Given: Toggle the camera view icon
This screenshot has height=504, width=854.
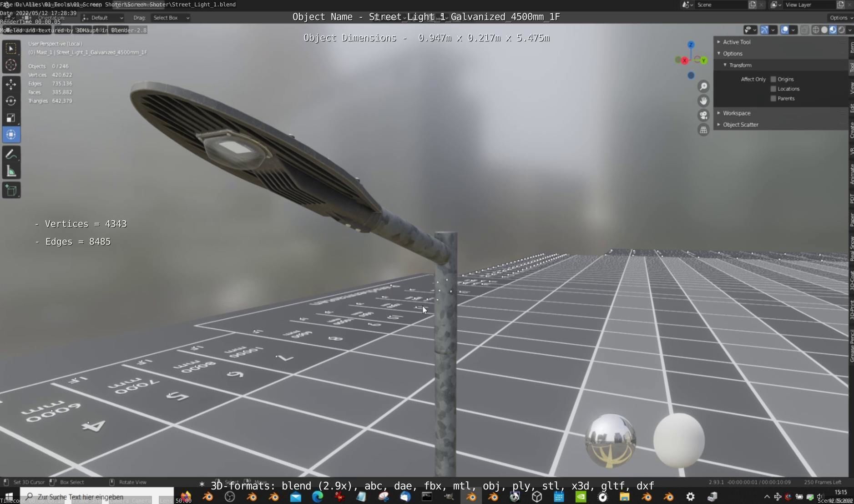Looking at the screenshot, I should [x=703, y=116].
